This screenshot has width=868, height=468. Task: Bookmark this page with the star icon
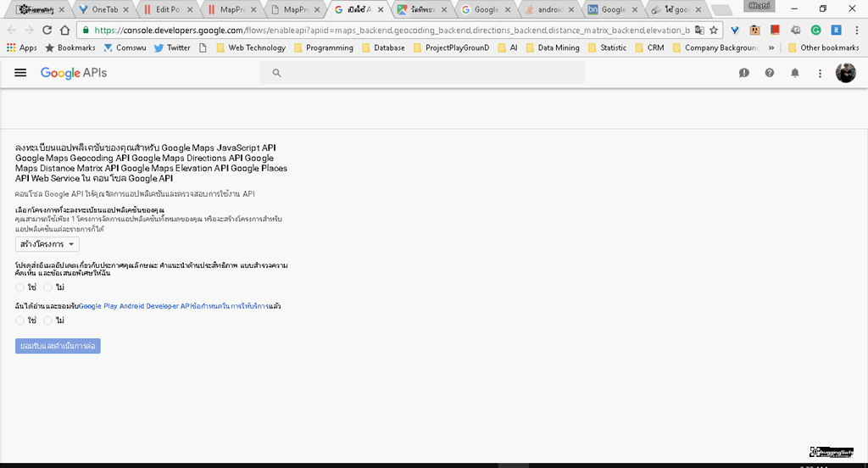coord(714,30)
